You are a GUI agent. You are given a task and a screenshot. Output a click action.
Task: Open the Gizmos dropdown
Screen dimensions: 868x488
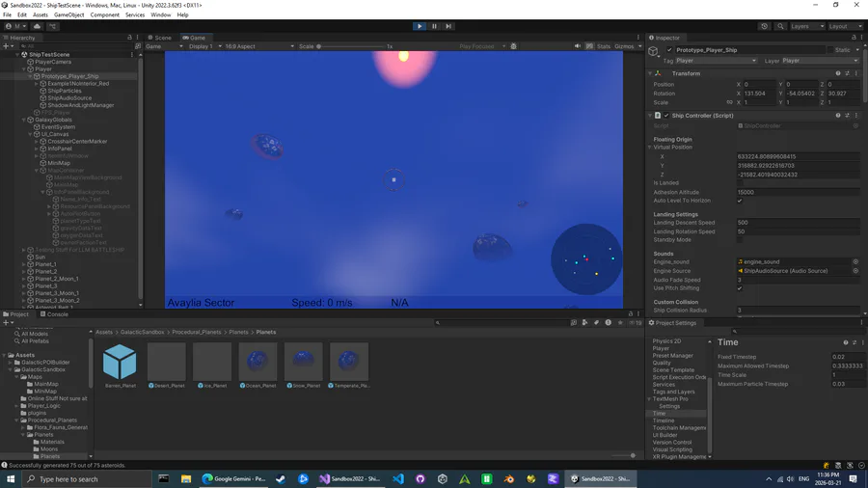tap(627, 46)
